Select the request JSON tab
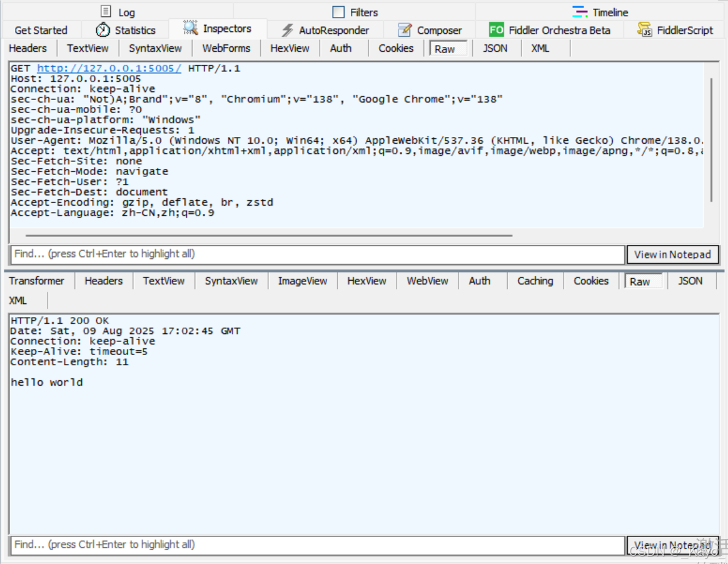728x564 pixels. (495, 48)
